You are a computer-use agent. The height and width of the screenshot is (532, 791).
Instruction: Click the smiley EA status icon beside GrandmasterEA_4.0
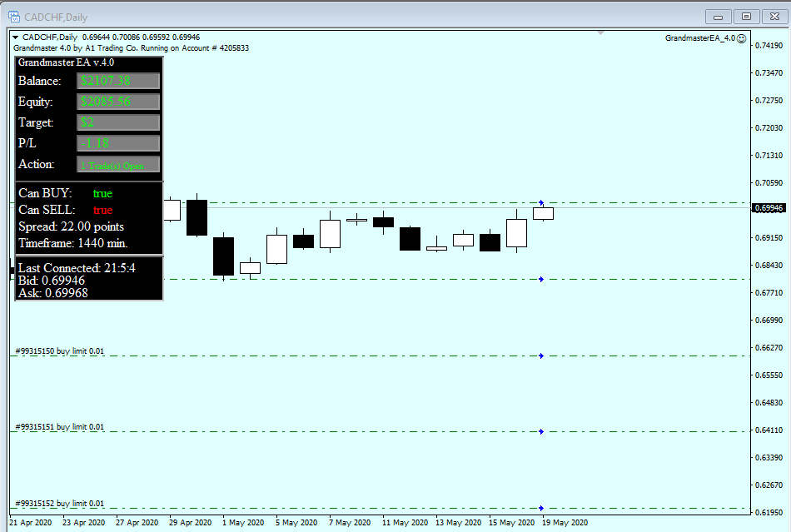tap(739, 37)
